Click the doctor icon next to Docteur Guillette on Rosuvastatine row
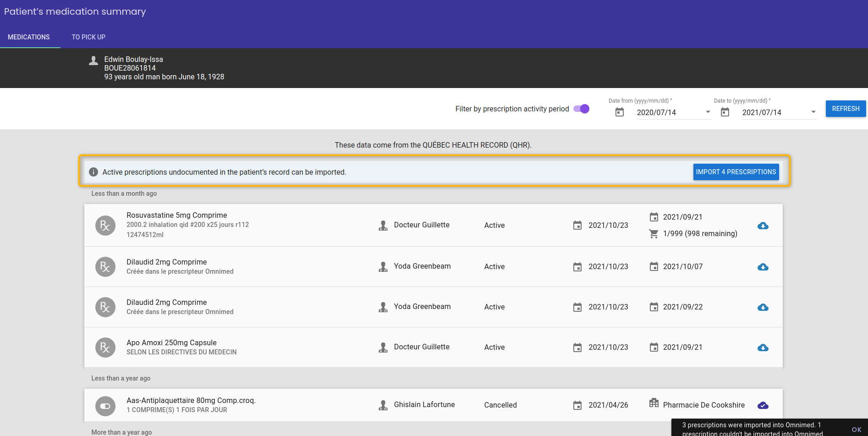 383,226
